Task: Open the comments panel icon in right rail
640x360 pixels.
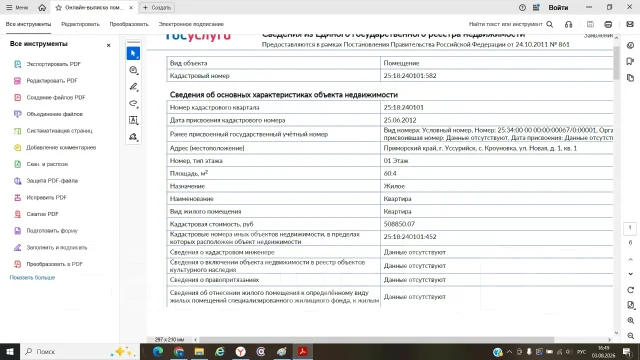Action: pos(630,45)
